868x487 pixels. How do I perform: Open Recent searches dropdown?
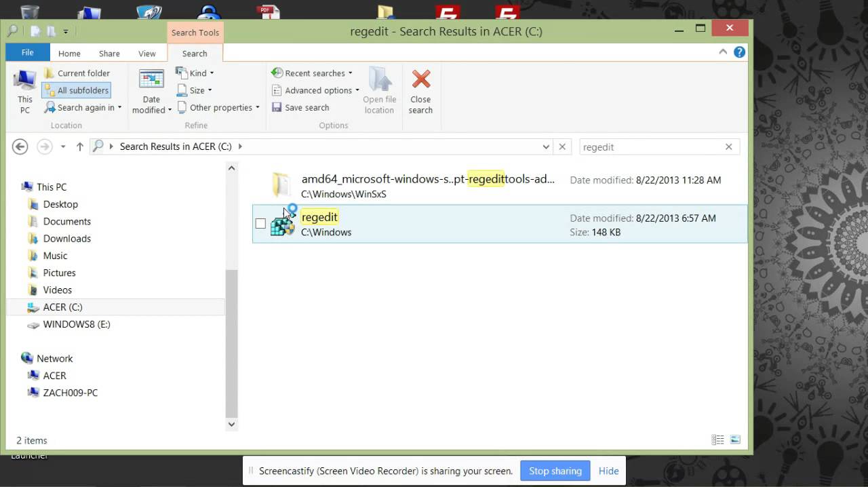(x=312, y=73)
